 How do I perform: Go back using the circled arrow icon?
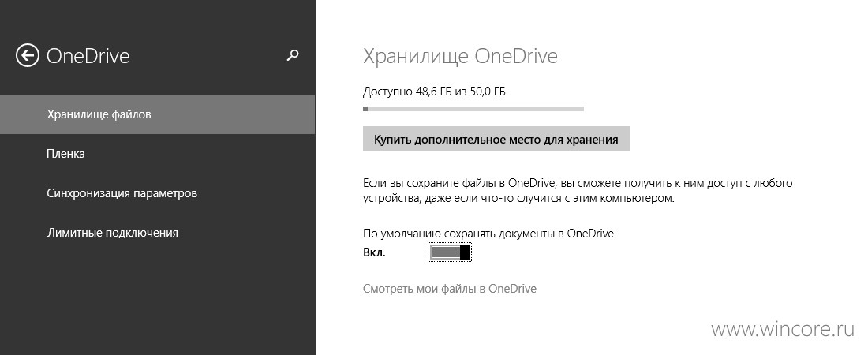click(x=27, y=55)
